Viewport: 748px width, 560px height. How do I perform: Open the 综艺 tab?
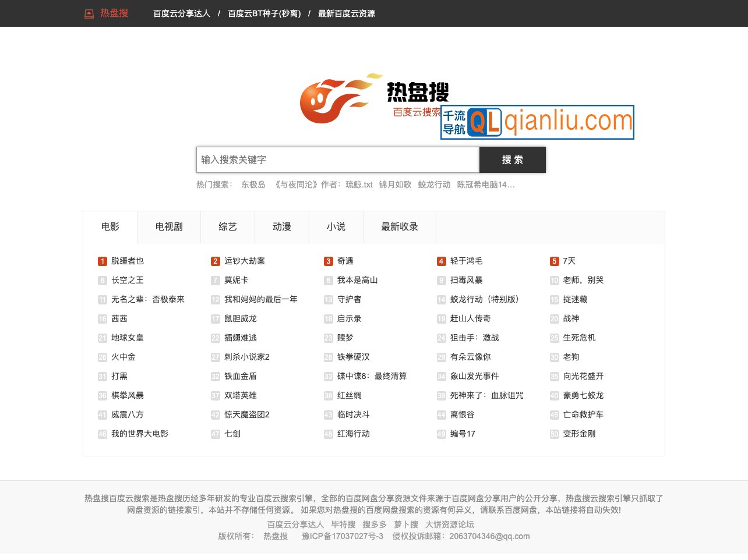pyautogui.click(x=228, y=227)
